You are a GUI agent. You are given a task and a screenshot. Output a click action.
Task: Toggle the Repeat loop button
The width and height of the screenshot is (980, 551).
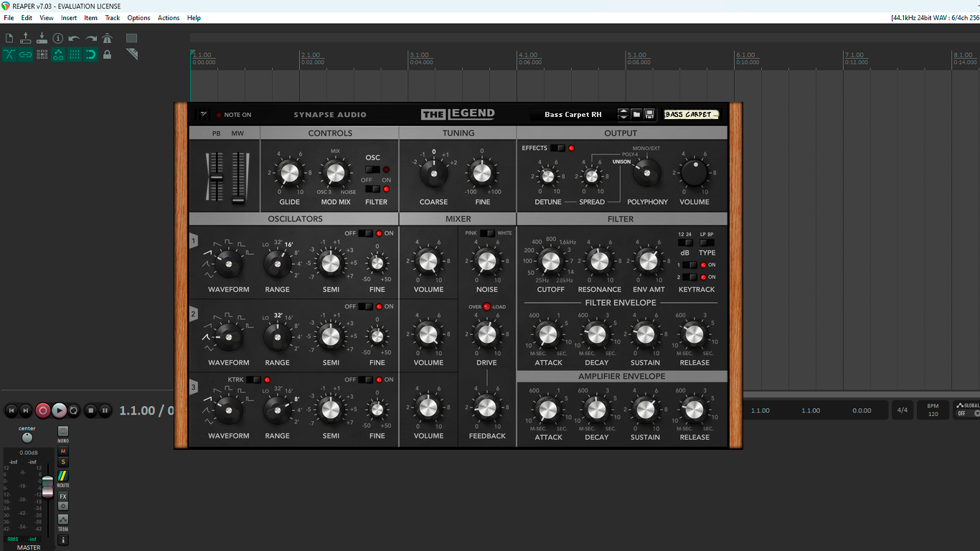tap(74, 410)
